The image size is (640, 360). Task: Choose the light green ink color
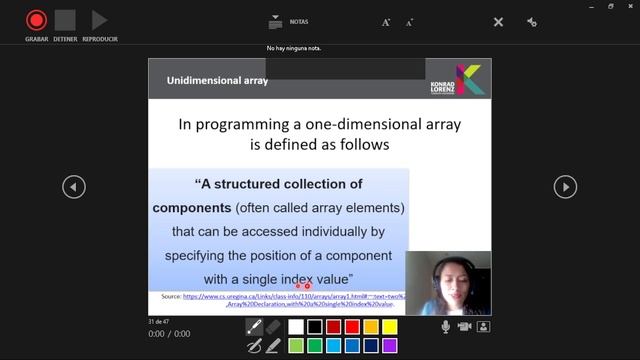tap(296, 346)
